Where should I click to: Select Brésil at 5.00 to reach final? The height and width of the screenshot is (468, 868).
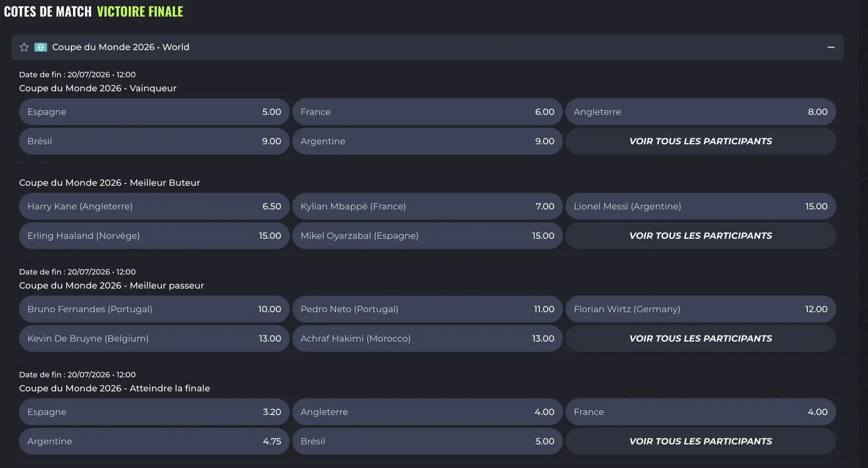(x=427, y=441)
